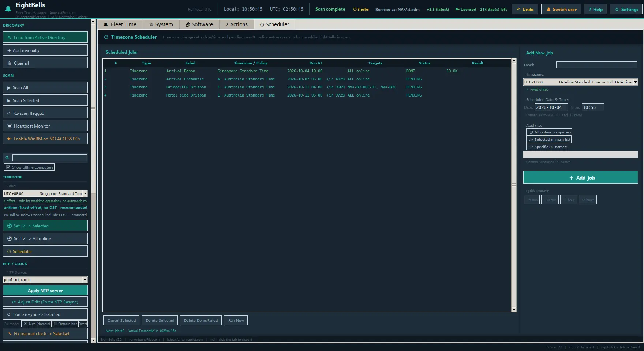Force resync on selected computers
Viewport: 644px width, 351px height.
pyautogui.click(x=45, y=314)
